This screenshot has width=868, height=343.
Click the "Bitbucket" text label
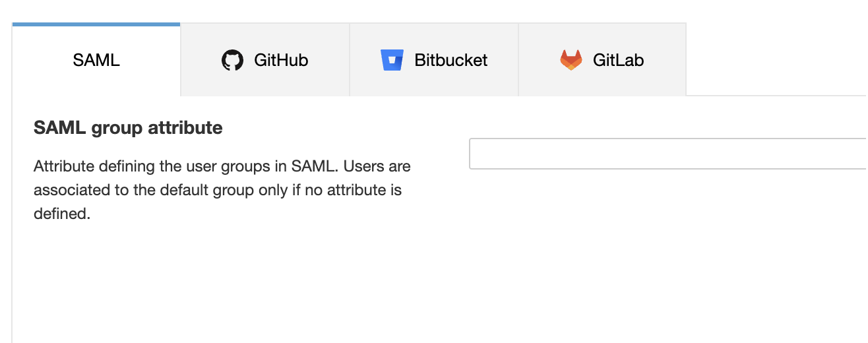(x=451, y=61)
